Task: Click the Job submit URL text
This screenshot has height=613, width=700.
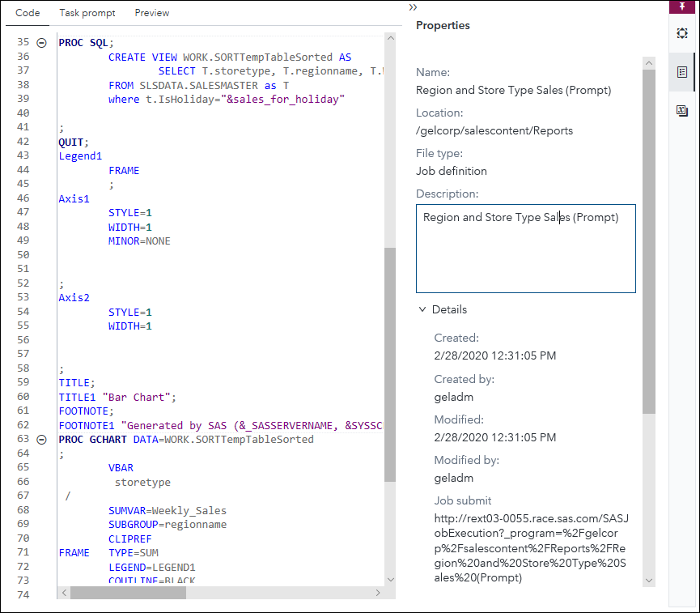Action: point(531,547)
